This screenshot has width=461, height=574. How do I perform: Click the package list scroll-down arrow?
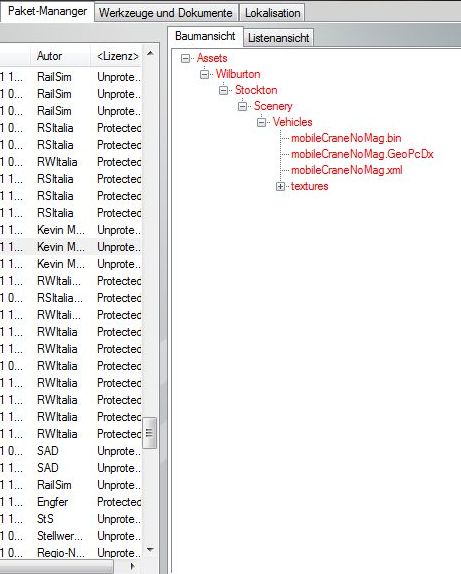click(150, 549)
